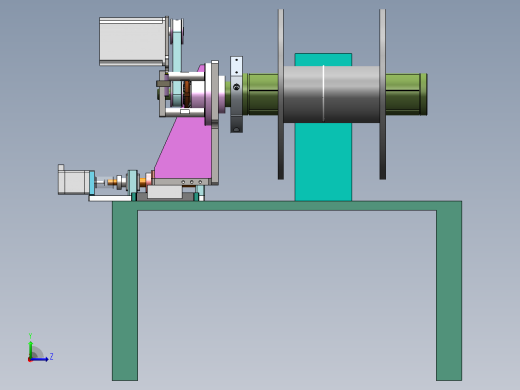The width and height of the screenshot is (520, 390).
Task: Select the gray slide block beneath the magenta bracket
Action: point(165,192)
